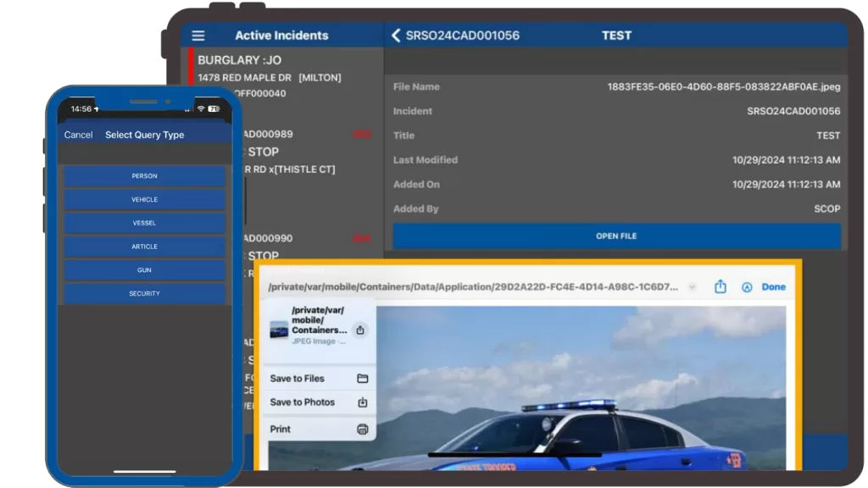Tap the Wi-Fi icon in the phone status bar
Screen dimensions: 868x488
coord(200,108)
